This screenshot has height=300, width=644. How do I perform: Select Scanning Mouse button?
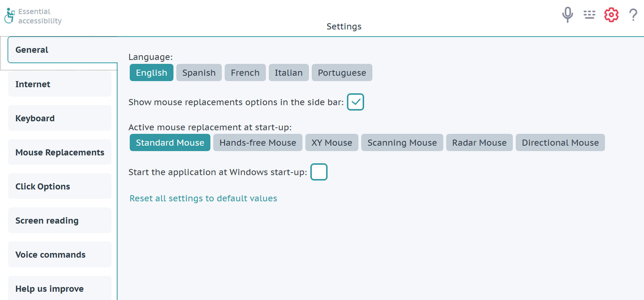[x=402, y=143]
